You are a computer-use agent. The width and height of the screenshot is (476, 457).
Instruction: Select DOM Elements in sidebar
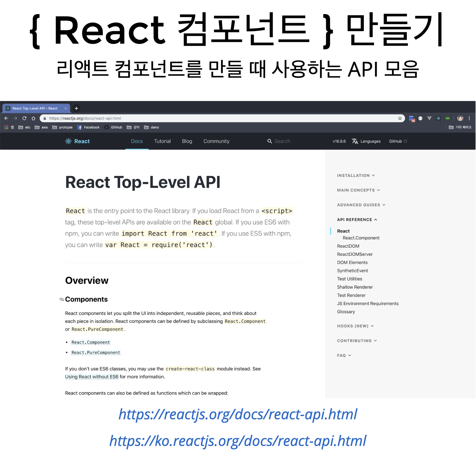click(352, 262)
